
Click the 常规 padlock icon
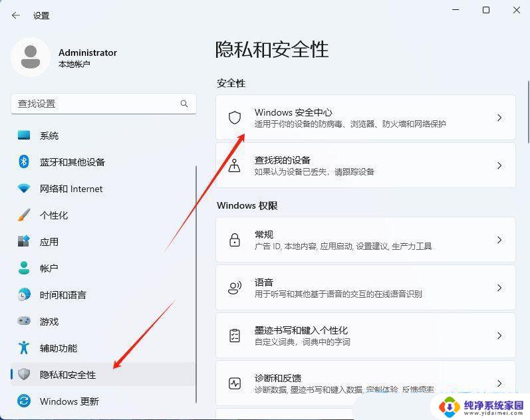coord(235,240)
